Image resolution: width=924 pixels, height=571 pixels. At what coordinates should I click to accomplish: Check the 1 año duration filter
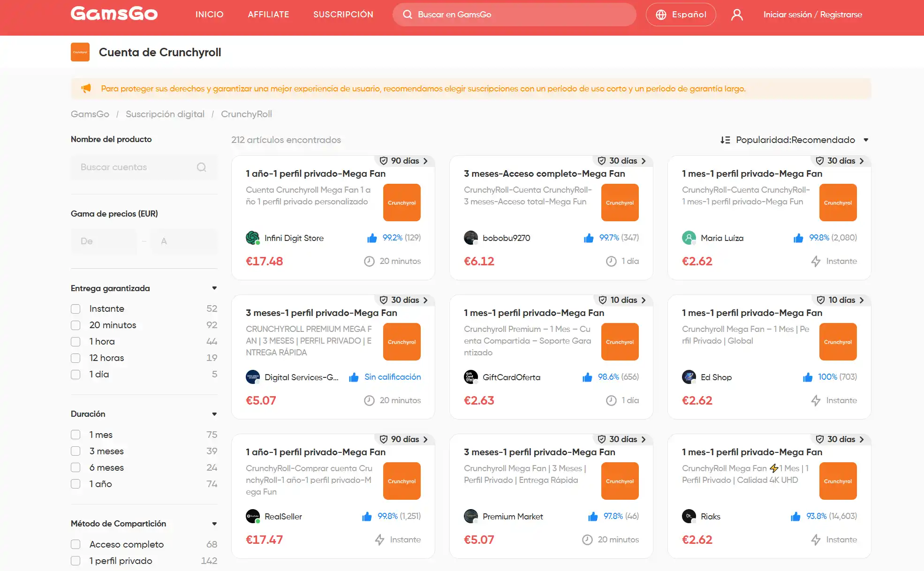point(76,484)
